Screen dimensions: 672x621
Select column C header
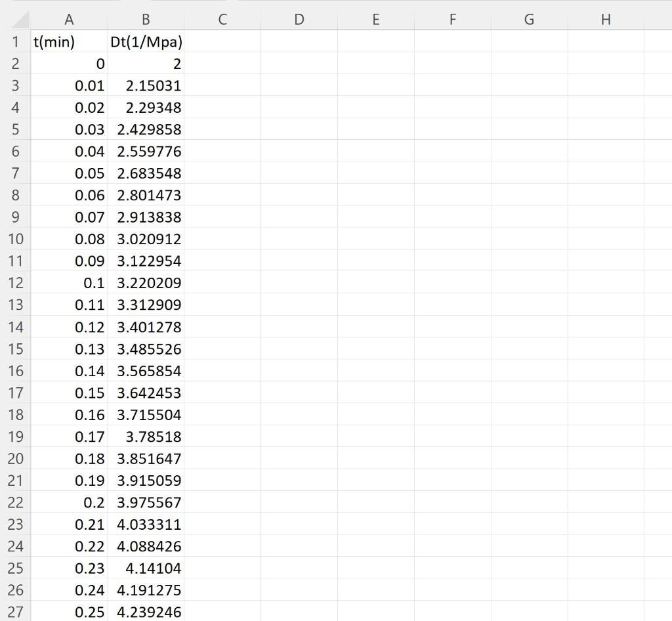[x=222, y=20]
